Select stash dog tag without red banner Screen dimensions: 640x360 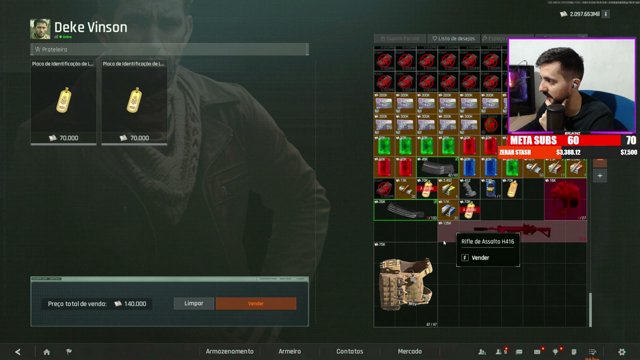511,189
